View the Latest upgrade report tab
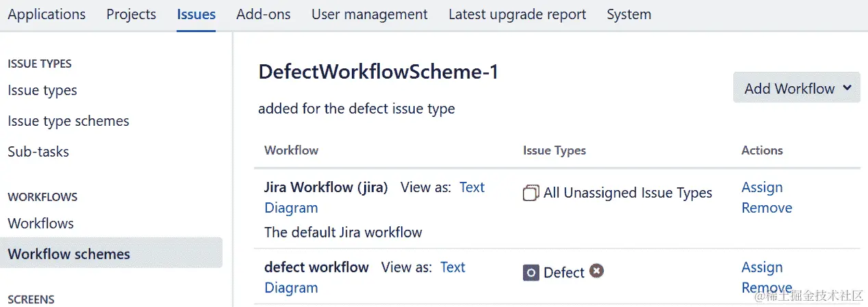 (x=518, y=14)
